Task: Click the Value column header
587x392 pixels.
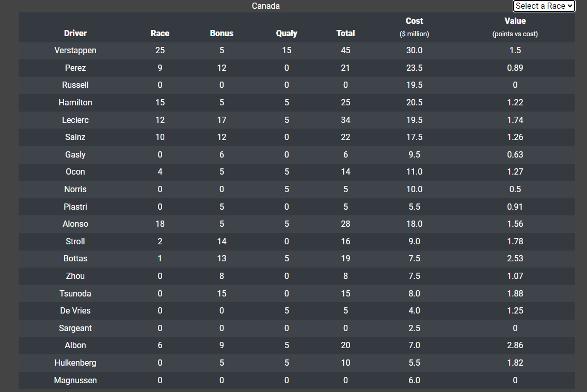Action: [x=515, y=21]
